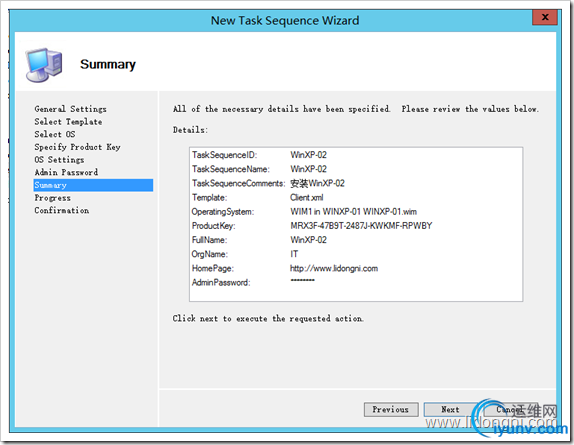The width and height of the screenshot is (574, 445).
Task: Click the wizard title bar text
Action: tap(285, 20)
